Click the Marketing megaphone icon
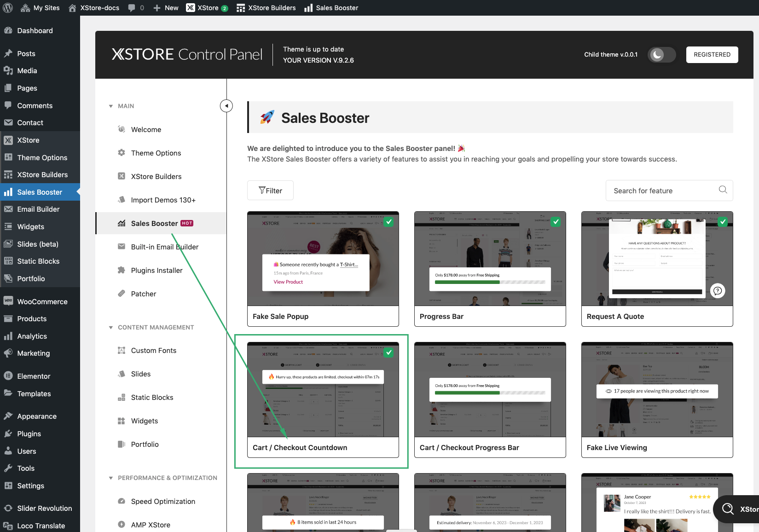This screenshot has height=532, width=759. [x=8, y=353]
